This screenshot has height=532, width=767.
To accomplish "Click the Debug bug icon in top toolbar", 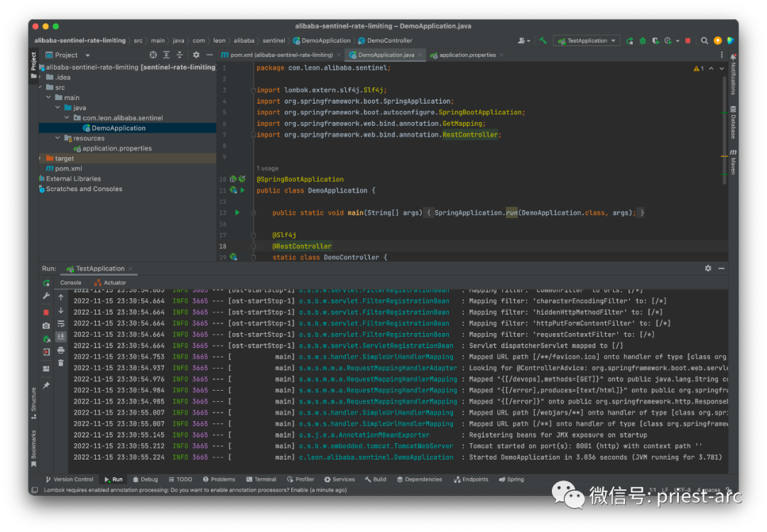I will 643,40.
